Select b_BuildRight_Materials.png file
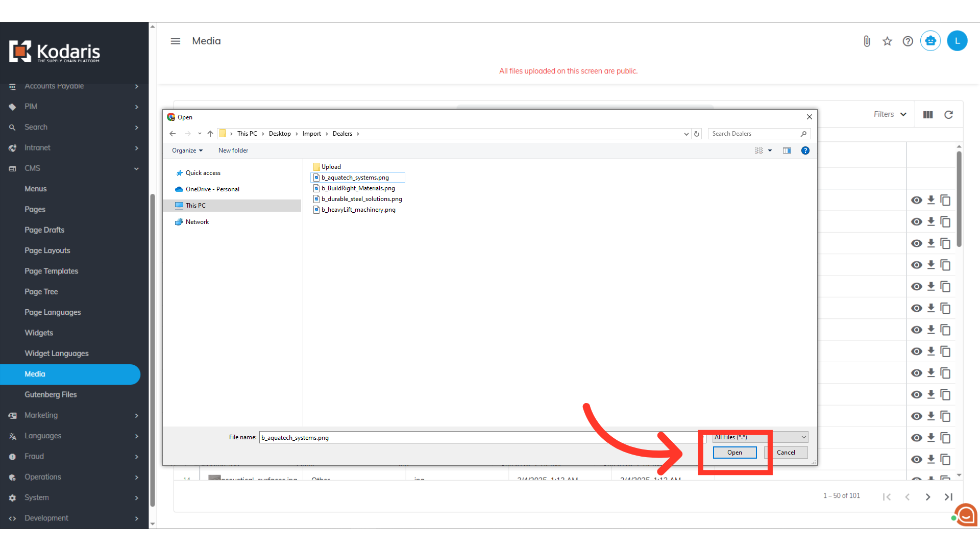 [358, 188]
